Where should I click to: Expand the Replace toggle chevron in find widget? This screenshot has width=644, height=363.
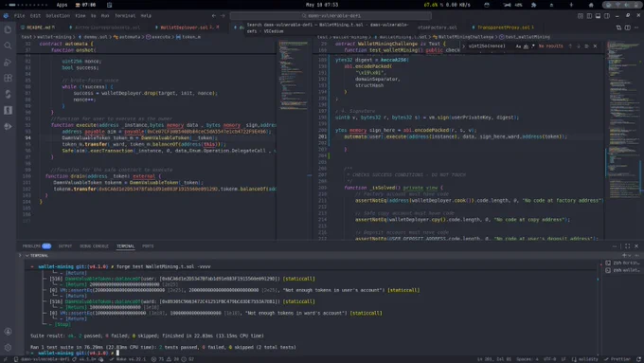pyautogui.click(x=464, y=46)
